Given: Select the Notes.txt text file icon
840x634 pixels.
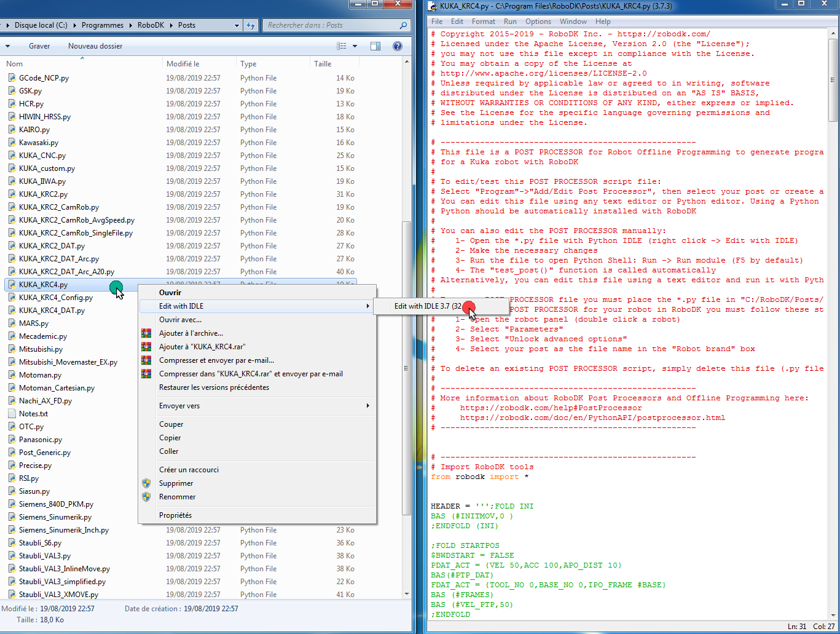Looking at the screenshot, I should (x=12, y=414).
